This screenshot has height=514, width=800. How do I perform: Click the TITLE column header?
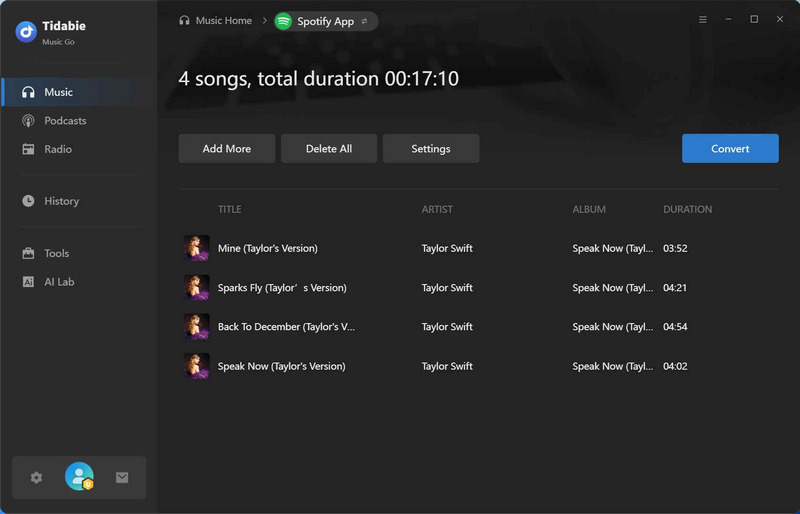[230, 209]
